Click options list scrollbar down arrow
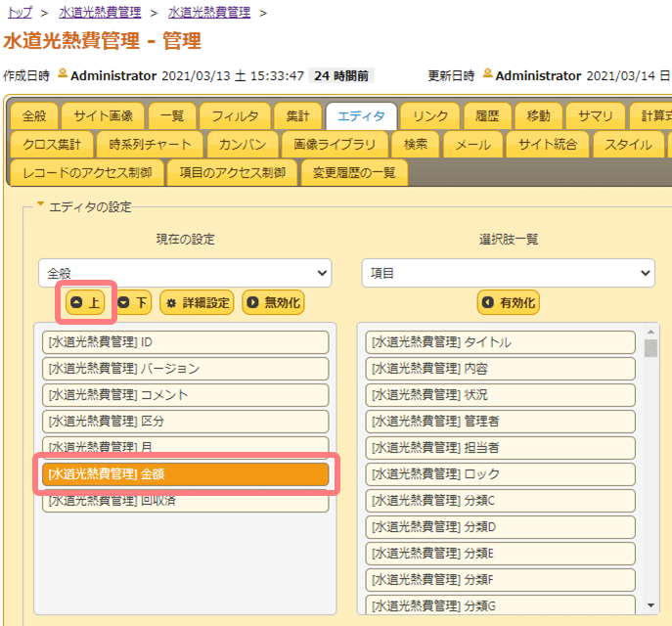 click(650, 605)
